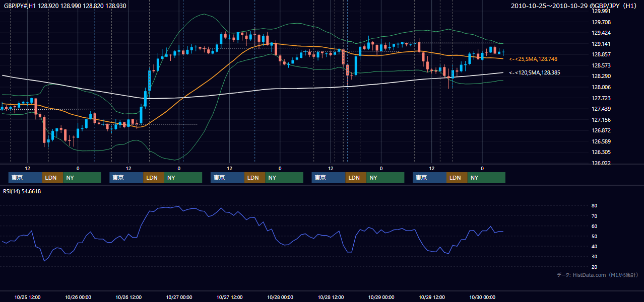Click RSI scale level 40
The height and width of the screenshot is (302, 644).
coord(595,246)
